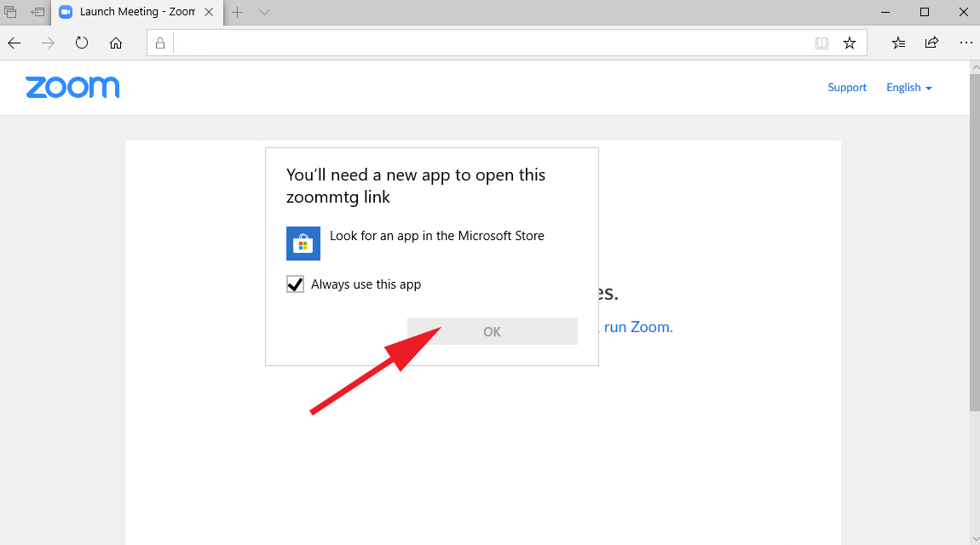Show tabs you've set aside icon
This screenshot has height=545, width=980.
10,12
